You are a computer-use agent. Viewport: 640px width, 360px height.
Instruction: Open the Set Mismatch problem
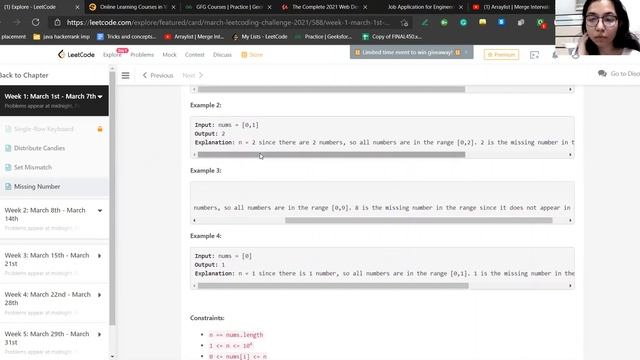[x=33, y=167]
